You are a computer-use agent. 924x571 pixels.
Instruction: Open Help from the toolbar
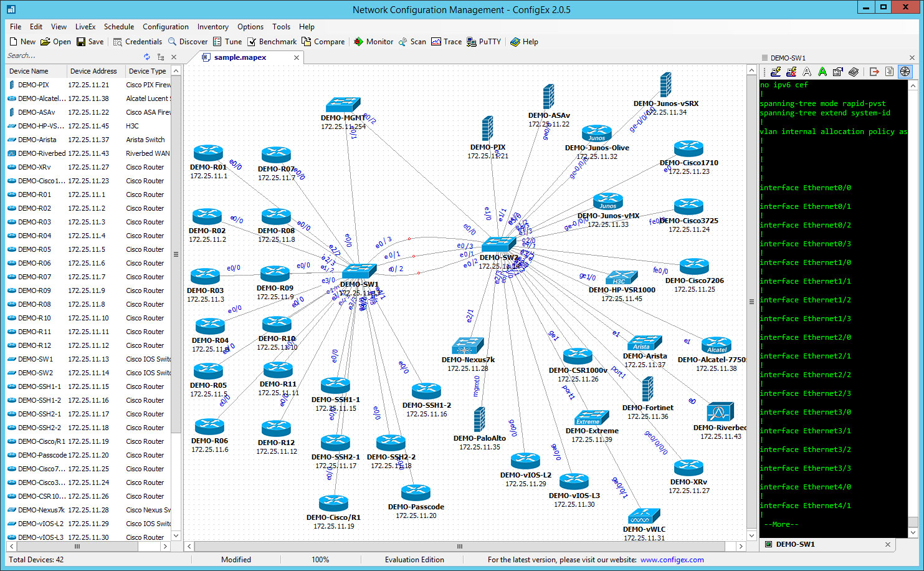point(524,42)
